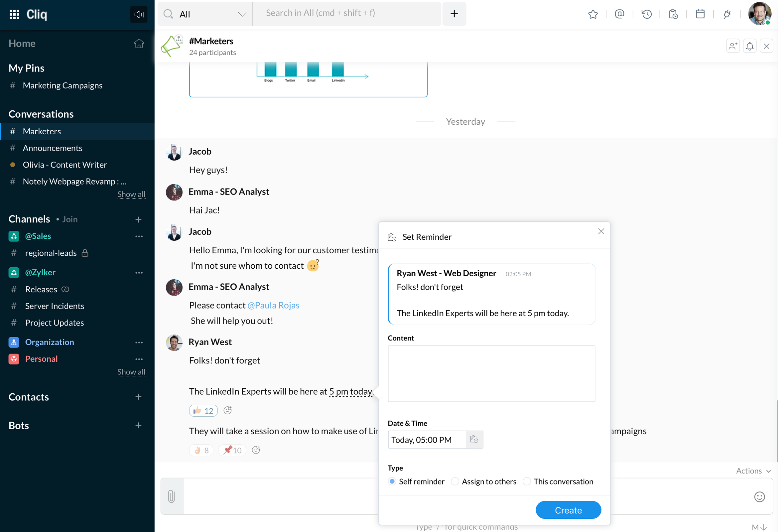778x532 pixels.
Task: Open the history clock icon
Action: (x=646, y=14)
